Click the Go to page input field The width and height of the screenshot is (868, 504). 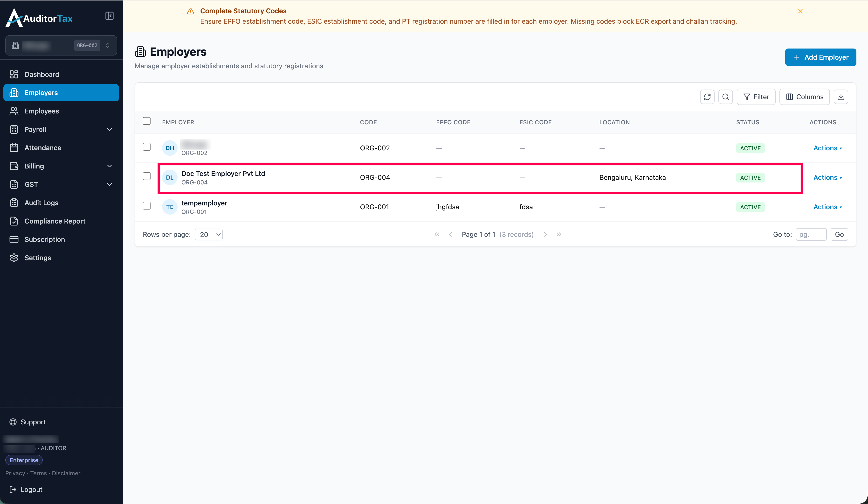coord(811,234)
